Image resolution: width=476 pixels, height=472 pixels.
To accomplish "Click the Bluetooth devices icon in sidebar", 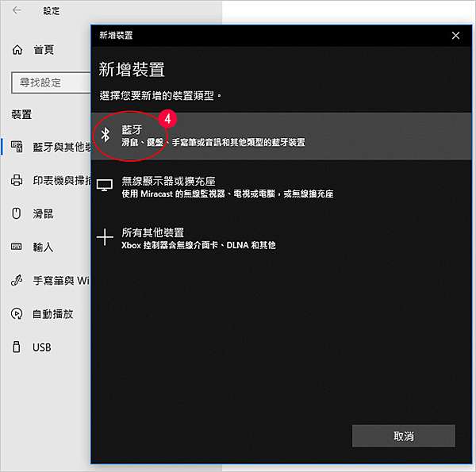I will (17, 147).
